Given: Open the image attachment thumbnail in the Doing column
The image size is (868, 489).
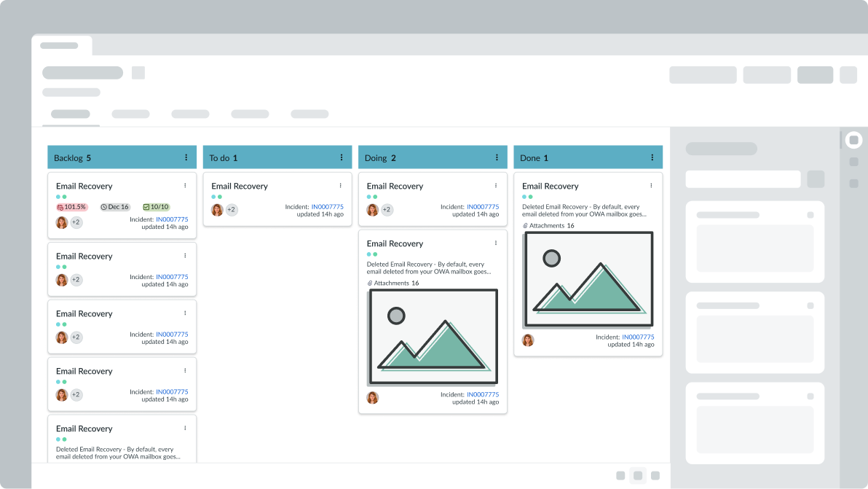Looking at the screenshot, I should pyautogui.click(x=433, y=337).
